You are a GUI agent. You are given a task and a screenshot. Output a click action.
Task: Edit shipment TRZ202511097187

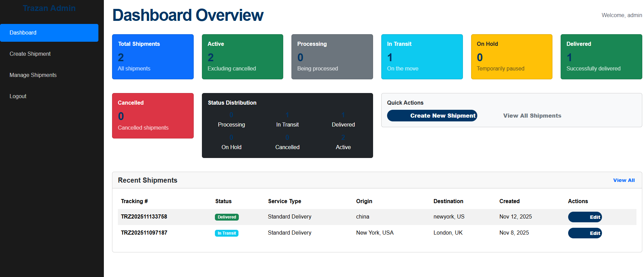(x=585, y=233)
